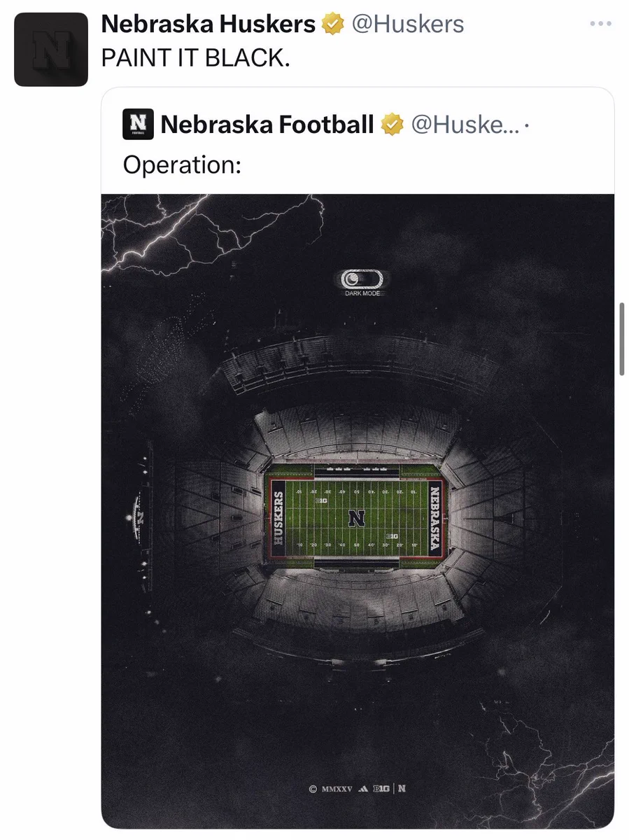This screenshot has width=629, height=840.
Task: Click the B1G logo in image footer
Action: 381,788
